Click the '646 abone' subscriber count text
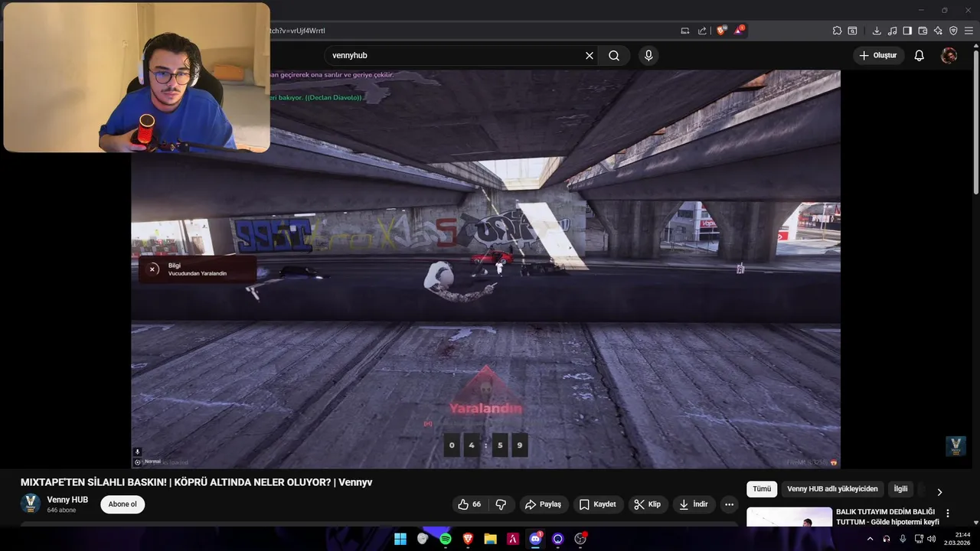This screenshot has height=551, width=980. click(x=61, y=510)
